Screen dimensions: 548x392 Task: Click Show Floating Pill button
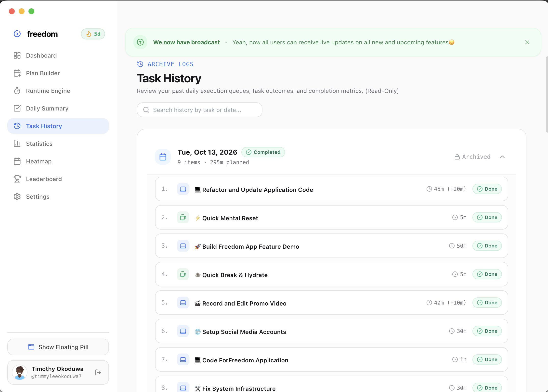(58, 347)
